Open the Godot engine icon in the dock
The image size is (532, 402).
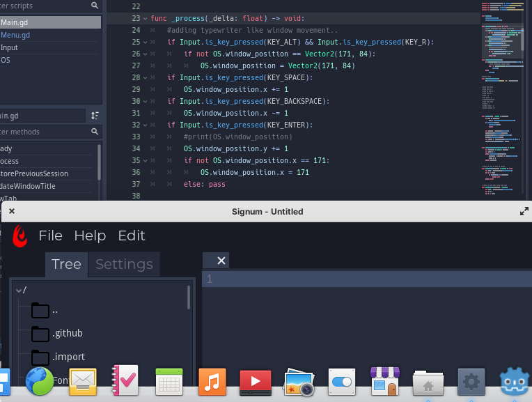pos(514,381)
